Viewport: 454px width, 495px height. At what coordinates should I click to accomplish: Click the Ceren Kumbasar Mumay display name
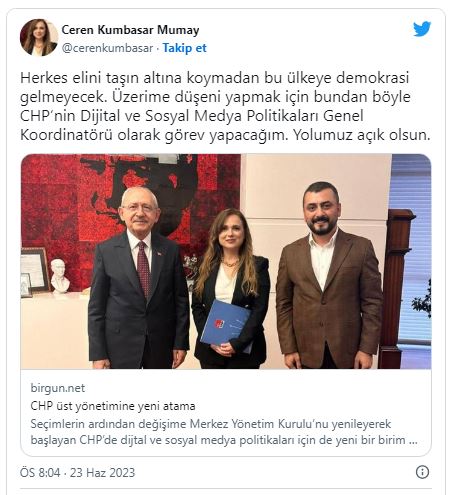[130, 30]
